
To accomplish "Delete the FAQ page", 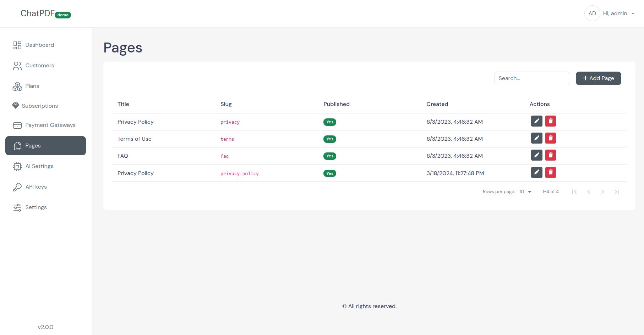I will pyautogui.click(x=551, y=155).
